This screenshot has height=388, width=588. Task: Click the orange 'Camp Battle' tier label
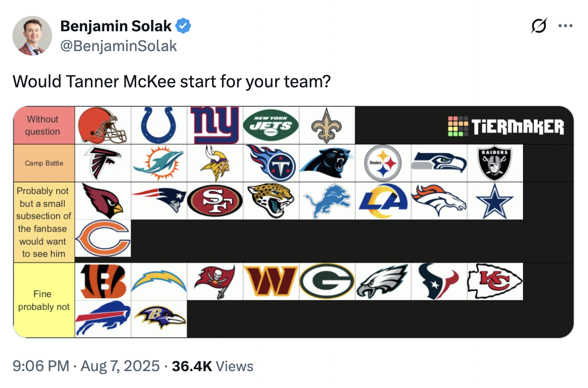click(x=44, y=163)
